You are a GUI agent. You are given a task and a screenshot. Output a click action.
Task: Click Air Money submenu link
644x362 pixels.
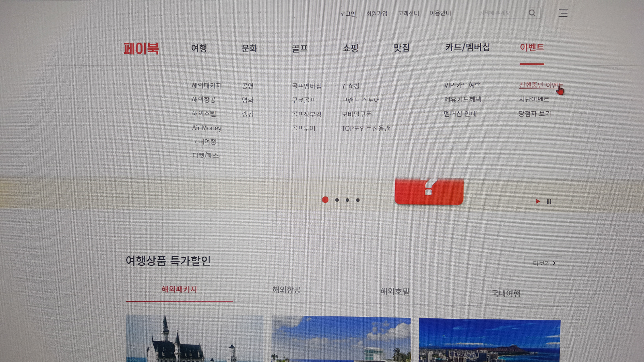coord(207,128)
